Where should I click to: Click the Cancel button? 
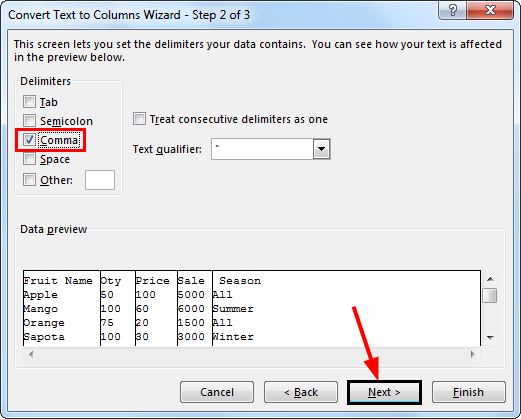217,392
